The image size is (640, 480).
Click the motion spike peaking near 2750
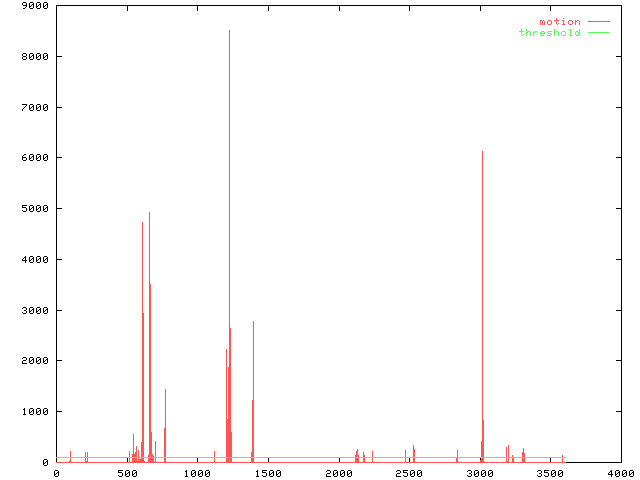(x=253, y=323)
